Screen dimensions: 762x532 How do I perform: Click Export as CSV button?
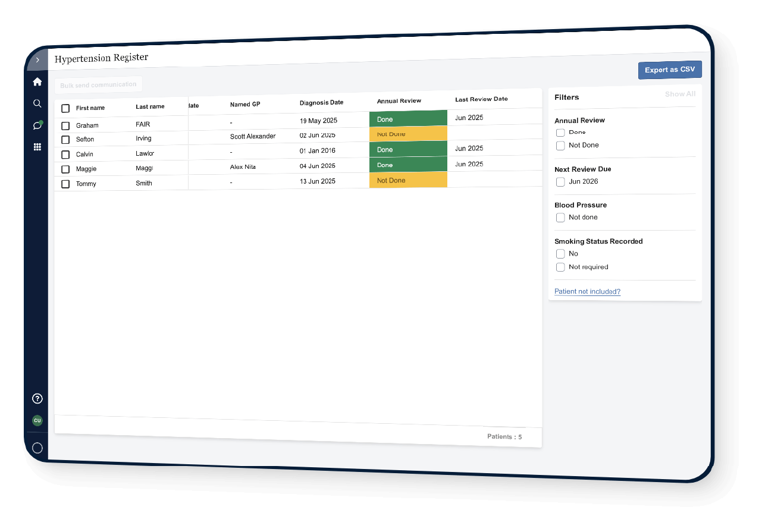click(670, 70)
